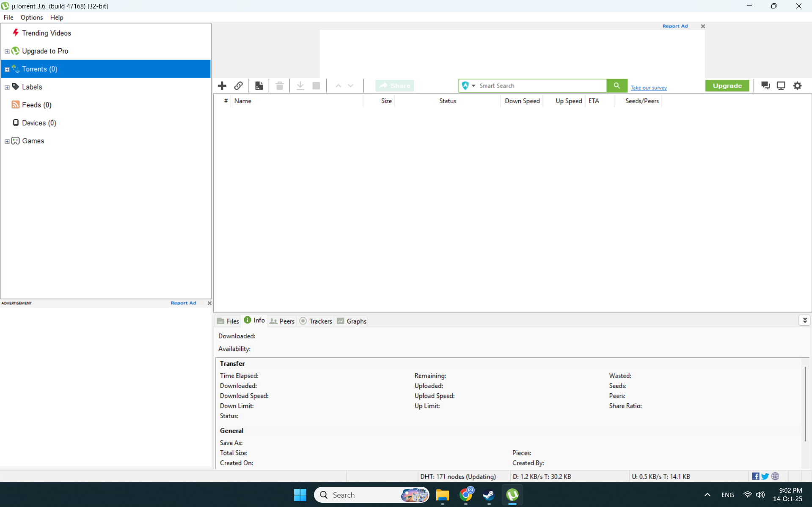Screen dimensions: 812x507
Task: Open Steam from taskbar
Action: [x=489, y=495]
